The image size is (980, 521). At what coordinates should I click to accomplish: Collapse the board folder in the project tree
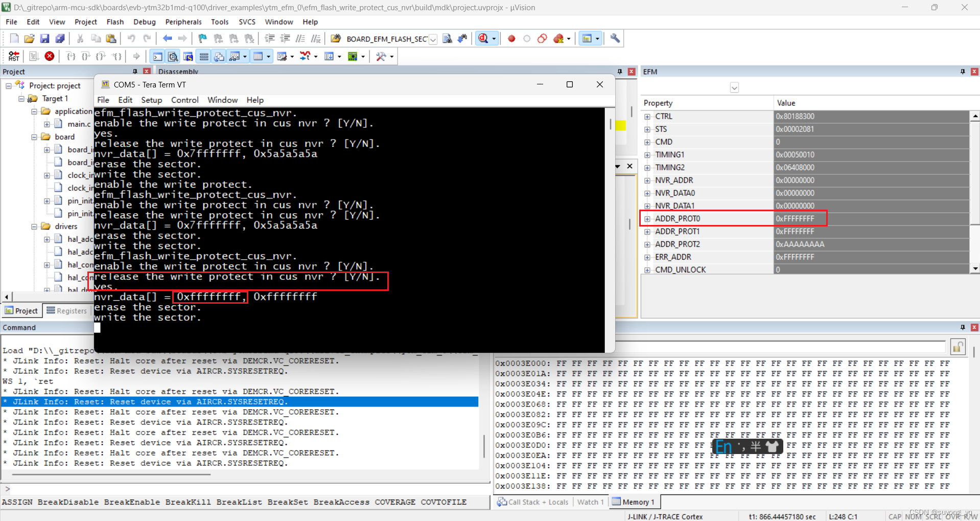coord(34,137)
